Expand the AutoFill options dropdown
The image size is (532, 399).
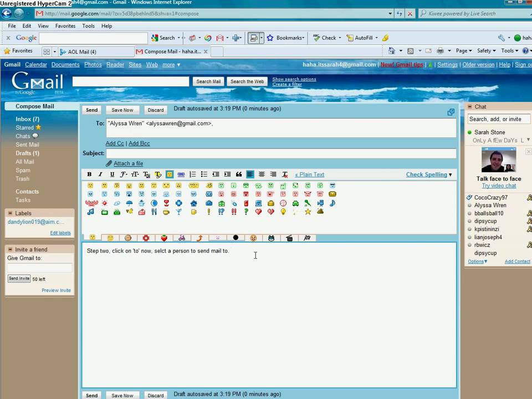point(377,38)
